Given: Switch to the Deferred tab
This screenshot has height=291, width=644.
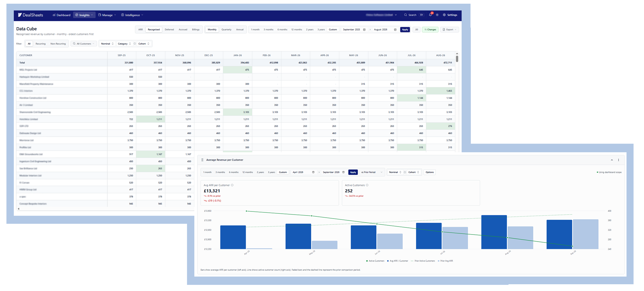Looking at the screenshot, I should click(x=169, y=30).
